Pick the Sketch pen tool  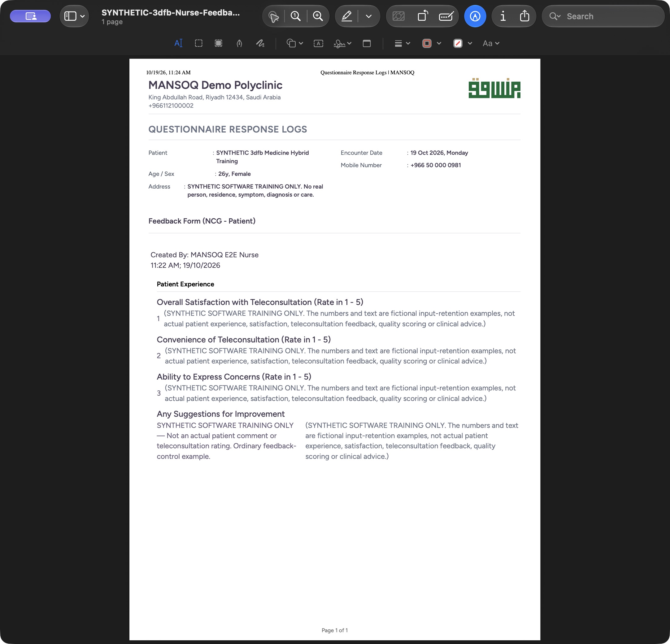click(x=239, y=43)
